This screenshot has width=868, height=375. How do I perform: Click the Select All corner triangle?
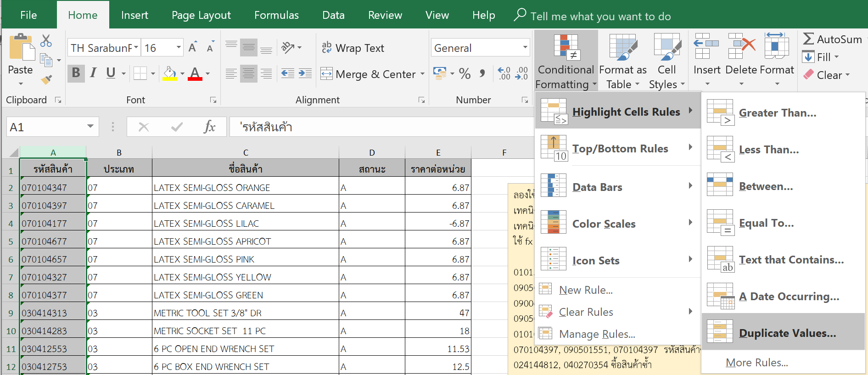coord(14,152)
